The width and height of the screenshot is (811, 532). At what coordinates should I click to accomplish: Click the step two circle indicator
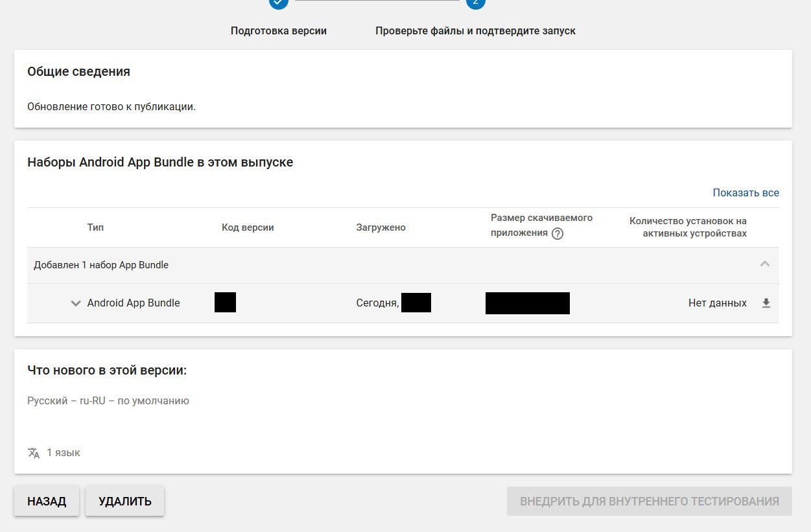point(475,3)
